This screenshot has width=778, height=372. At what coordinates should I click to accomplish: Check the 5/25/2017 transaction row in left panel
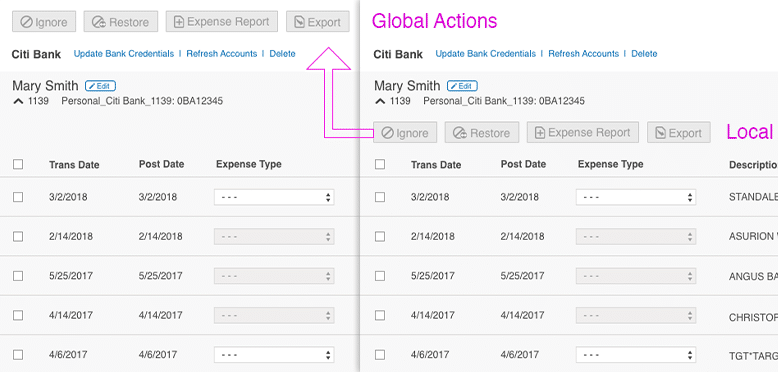tap(18, 276)
